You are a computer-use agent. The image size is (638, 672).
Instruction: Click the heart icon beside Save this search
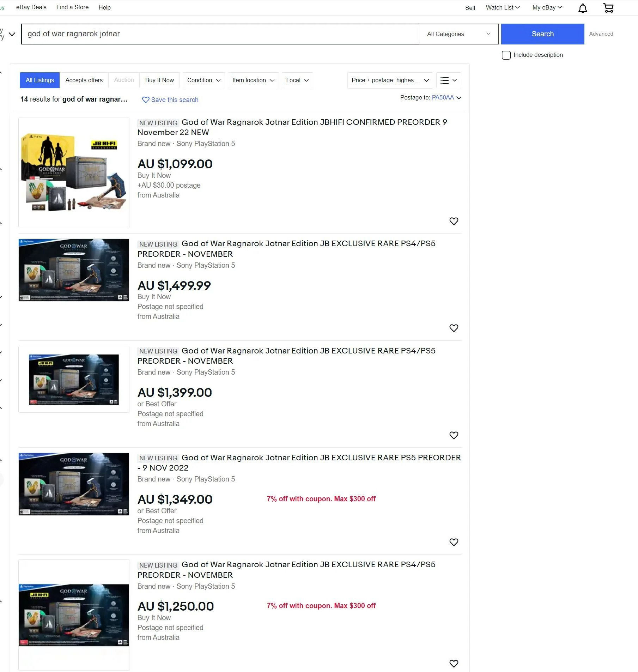(145, 100)
